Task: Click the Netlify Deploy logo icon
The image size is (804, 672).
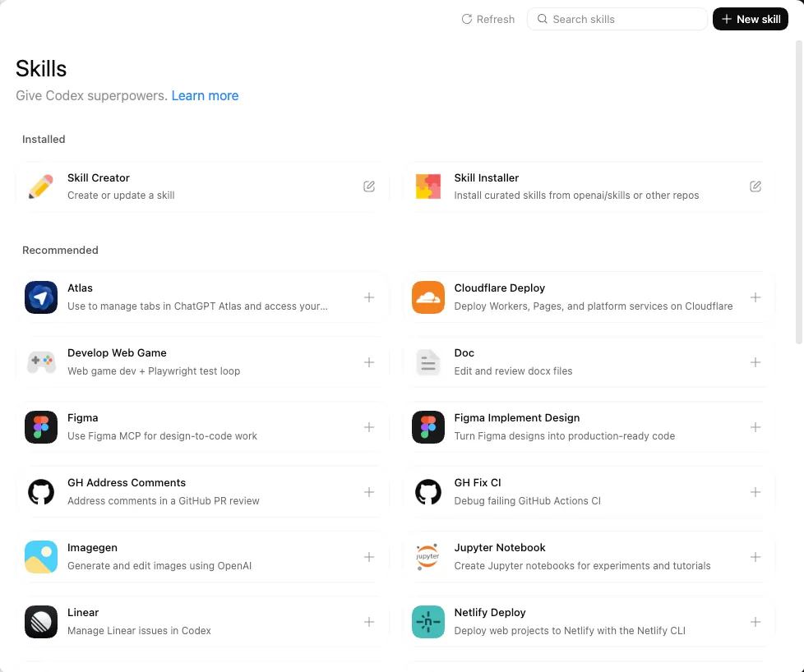Action: [427, 622]
